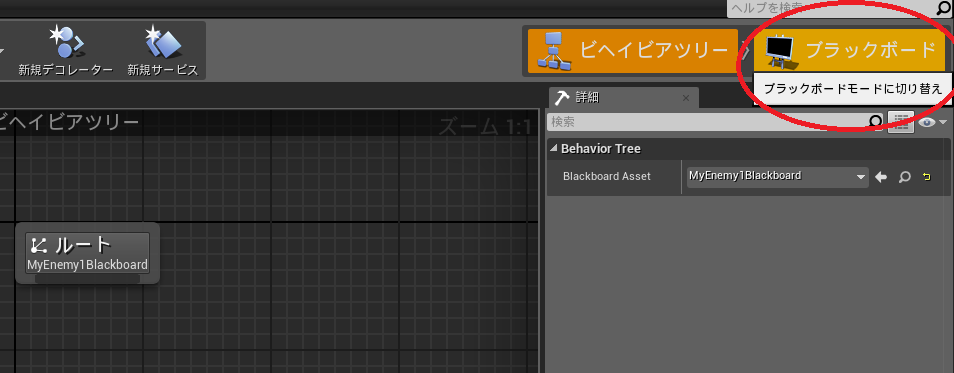
Task: Open the Details (詳細) tab
Action: 624,98
